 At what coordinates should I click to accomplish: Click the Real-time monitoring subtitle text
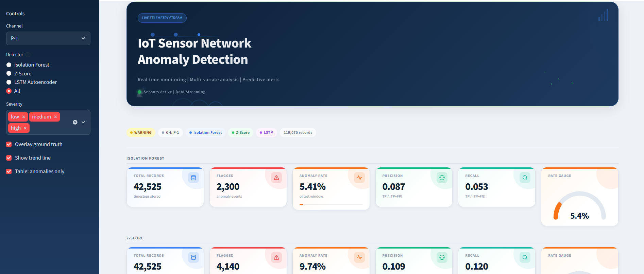point(208,79)
